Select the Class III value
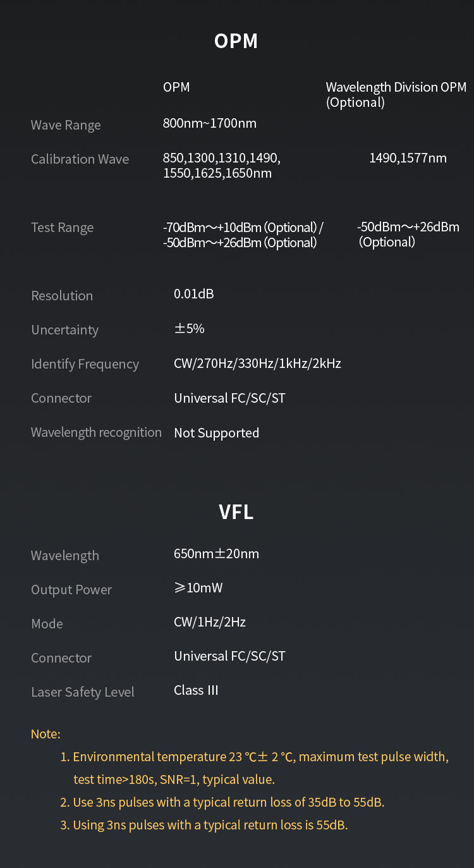The image size is (474, 868). coord(196,690)
